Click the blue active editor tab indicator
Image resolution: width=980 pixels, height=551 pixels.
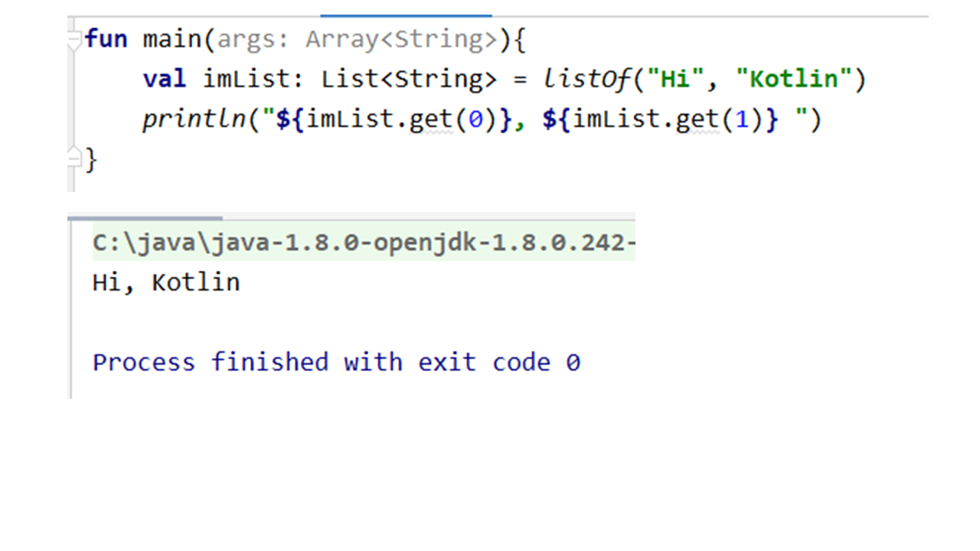pos(406,15)
